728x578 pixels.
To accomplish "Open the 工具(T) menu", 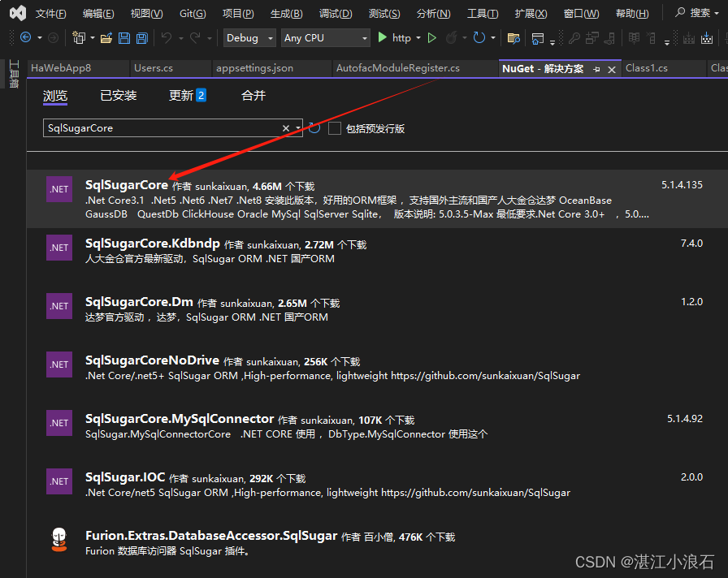I will (x=483, y=14).
